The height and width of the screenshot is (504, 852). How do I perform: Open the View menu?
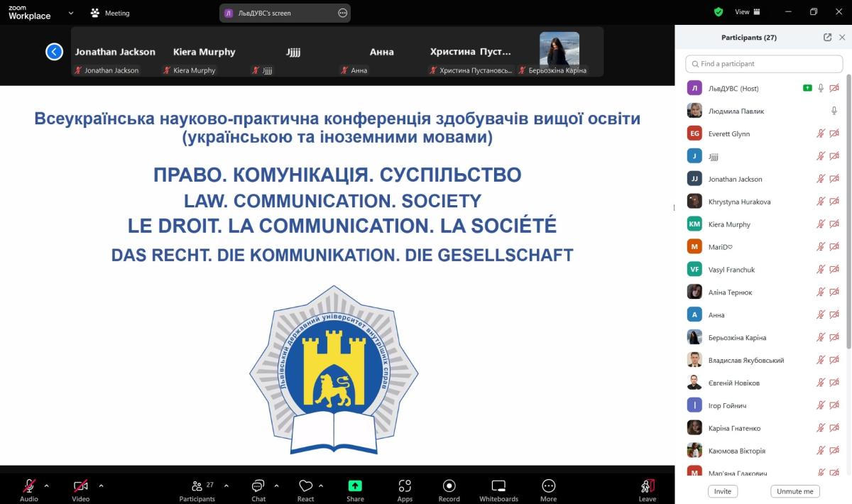coord(747,12)
